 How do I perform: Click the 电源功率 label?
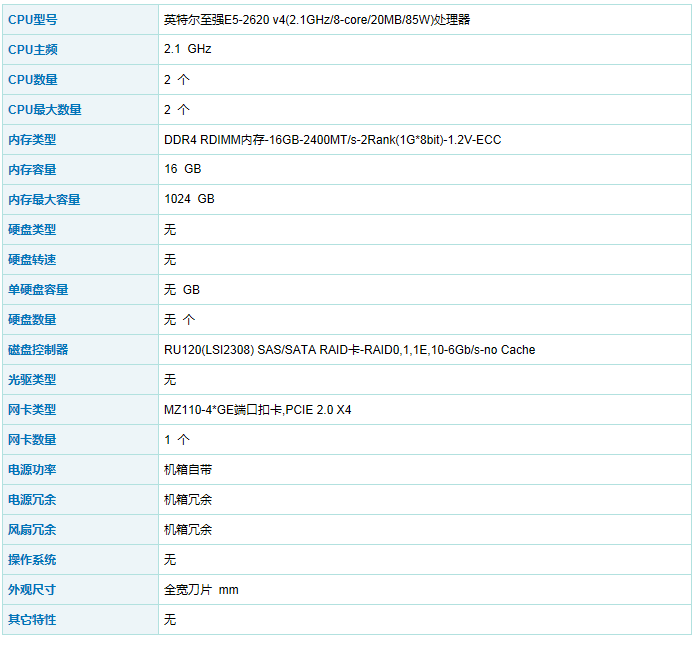pyautogui.click(x=32, y=469)
